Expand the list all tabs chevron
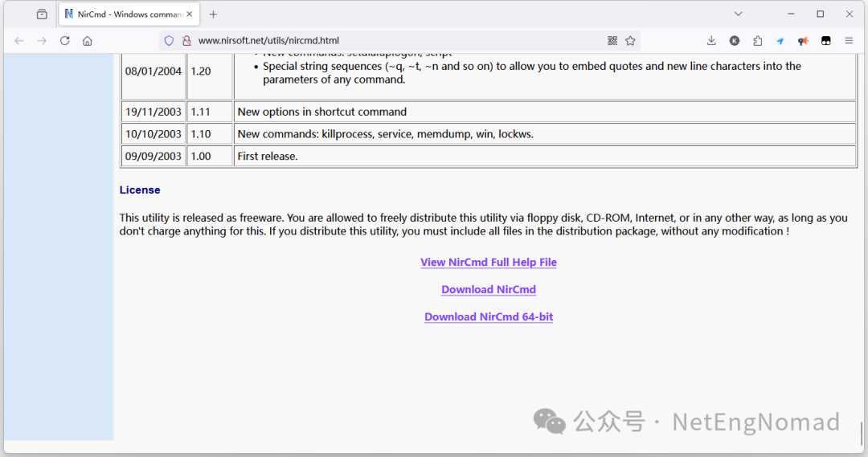This screenshot has height=457, width=868. [x=738, y=14]
